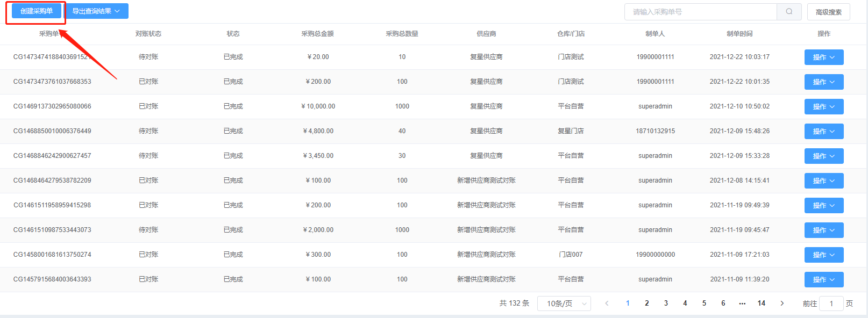
Task: Click the 制单时间 column header
Action: click(x=739, y=34)
